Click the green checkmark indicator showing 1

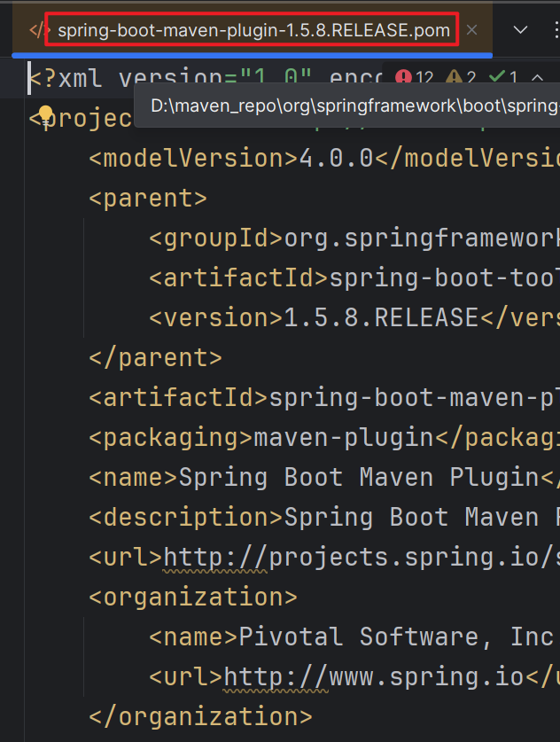click(x=502, y=77)
